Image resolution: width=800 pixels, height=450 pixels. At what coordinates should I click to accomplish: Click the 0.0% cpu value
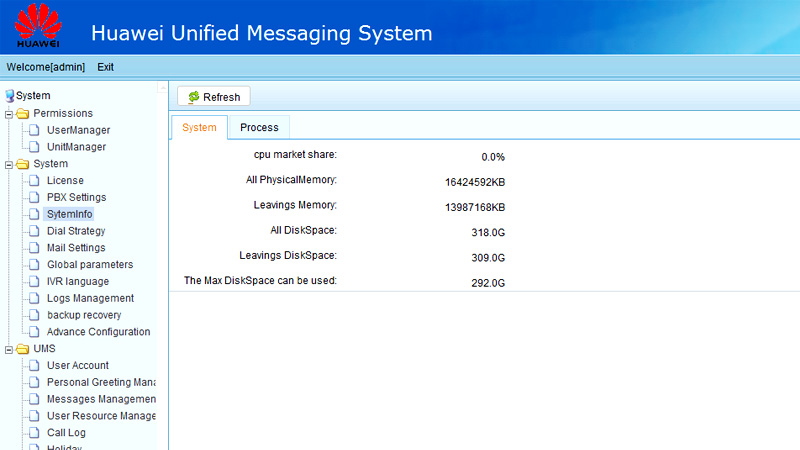pos(493,157)
